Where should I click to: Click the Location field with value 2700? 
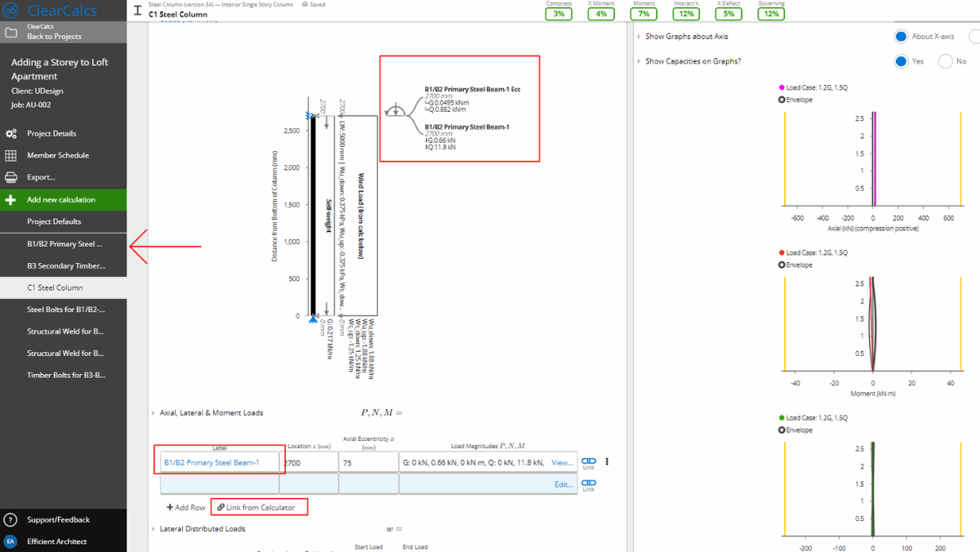pos(309,462)
